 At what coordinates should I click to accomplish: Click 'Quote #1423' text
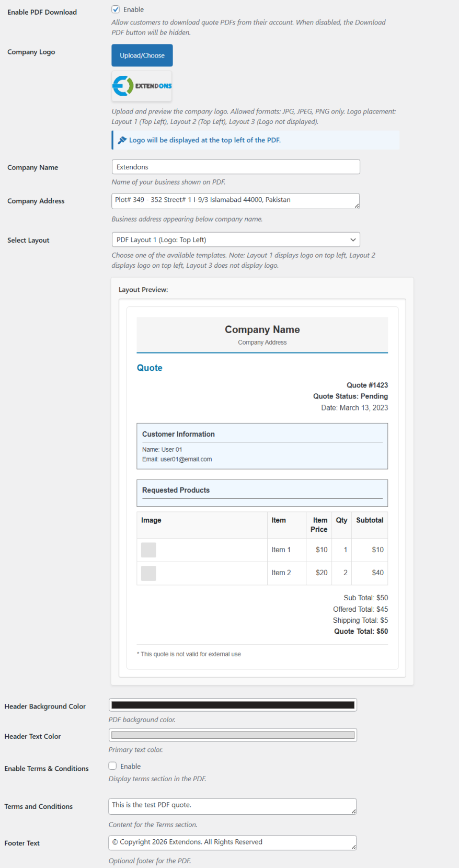pos(368,385)
